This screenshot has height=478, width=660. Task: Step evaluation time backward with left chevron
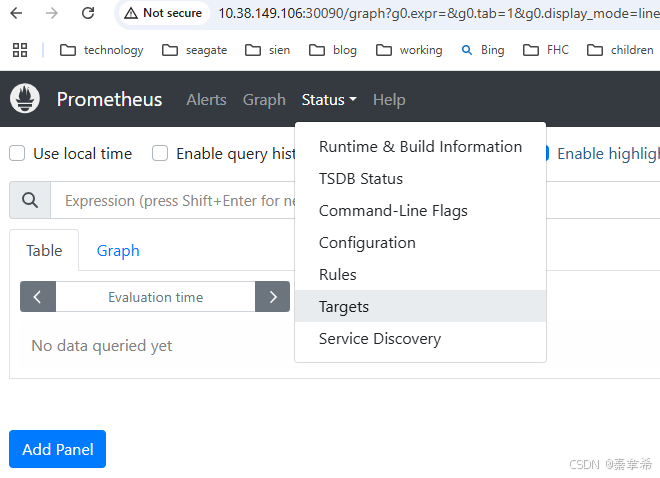click(38, 297)
